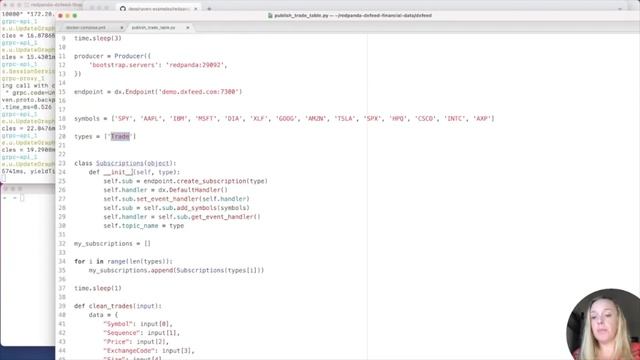Click the 'INTC' symbol string
640x360 pixels.
click(x=454, y=119)
